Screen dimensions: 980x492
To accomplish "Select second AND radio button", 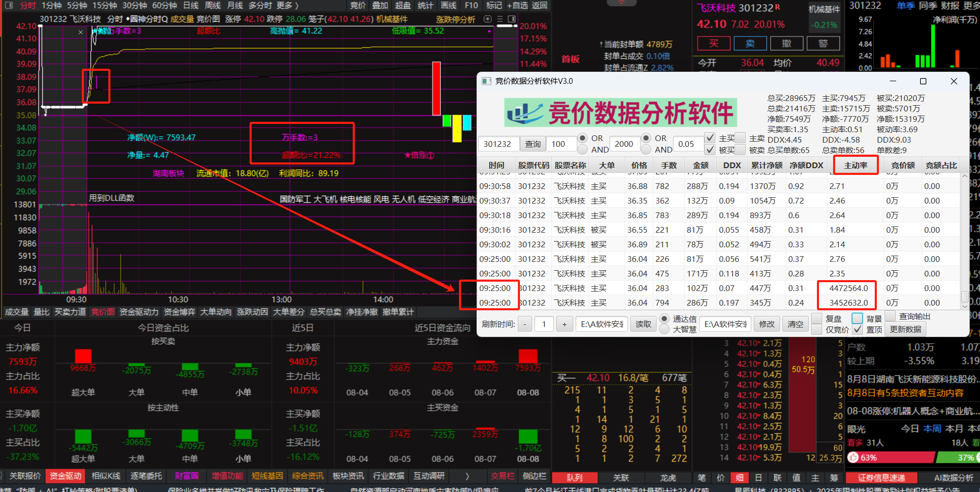I will coord(646,149).
